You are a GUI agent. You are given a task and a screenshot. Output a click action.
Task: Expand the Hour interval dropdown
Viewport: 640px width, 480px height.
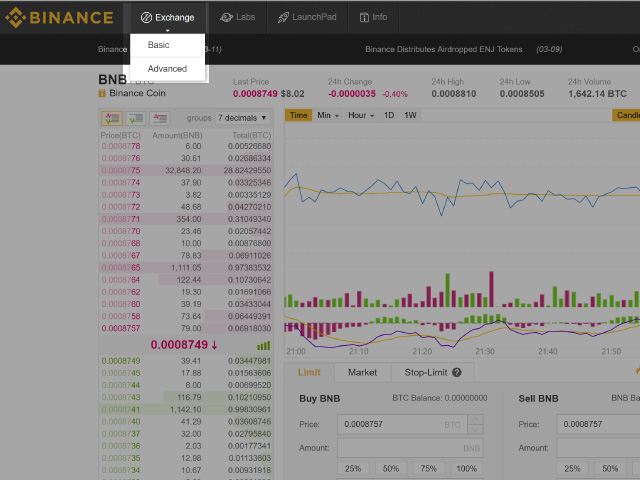click(x=361, y=115)
